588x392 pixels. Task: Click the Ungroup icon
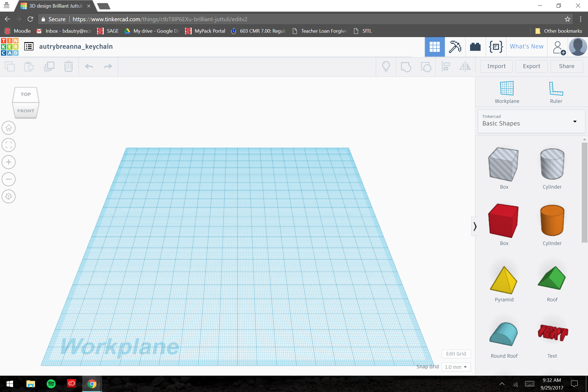(425, 66)
